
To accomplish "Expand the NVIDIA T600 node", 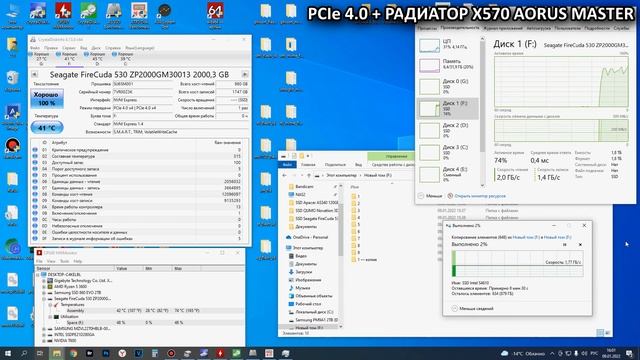I will click(x=44, y=340).
